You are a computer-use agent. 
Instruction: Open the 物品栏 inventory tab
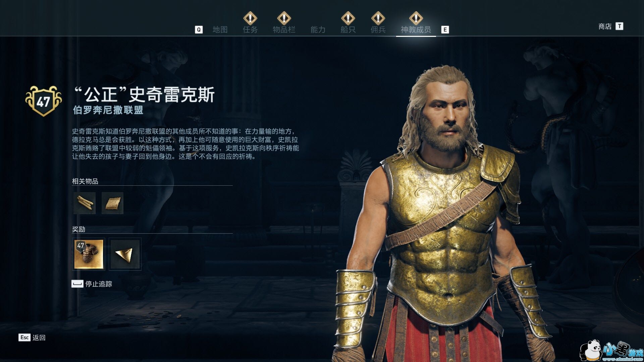pyautogui.click(x=284, y=29)
